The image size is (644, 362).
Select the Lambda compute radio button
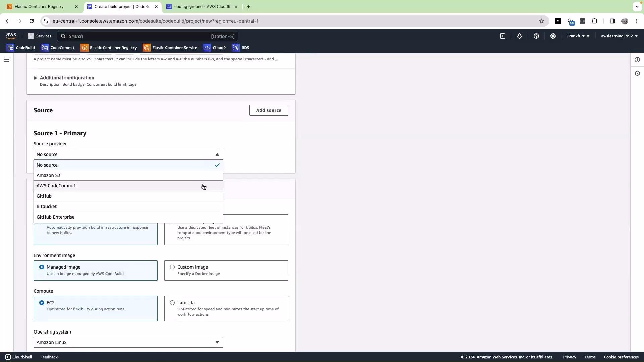[x=172, y=303]
